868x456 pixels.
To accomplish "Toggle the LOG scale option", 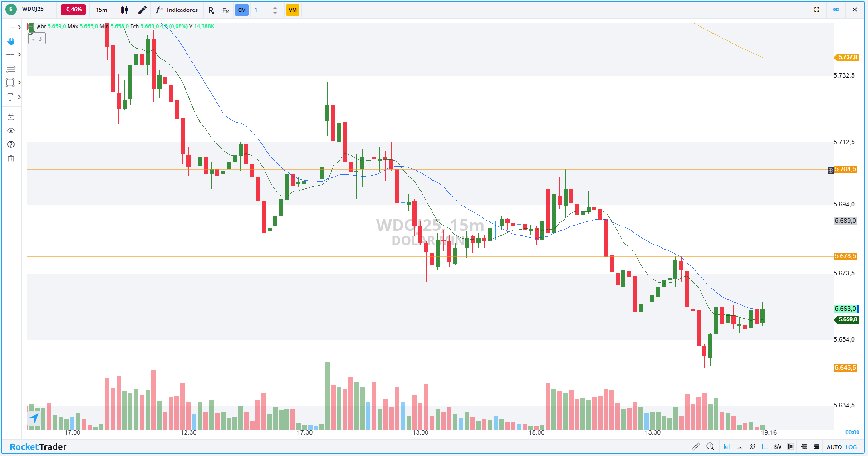I will click(x=851, y=447).
